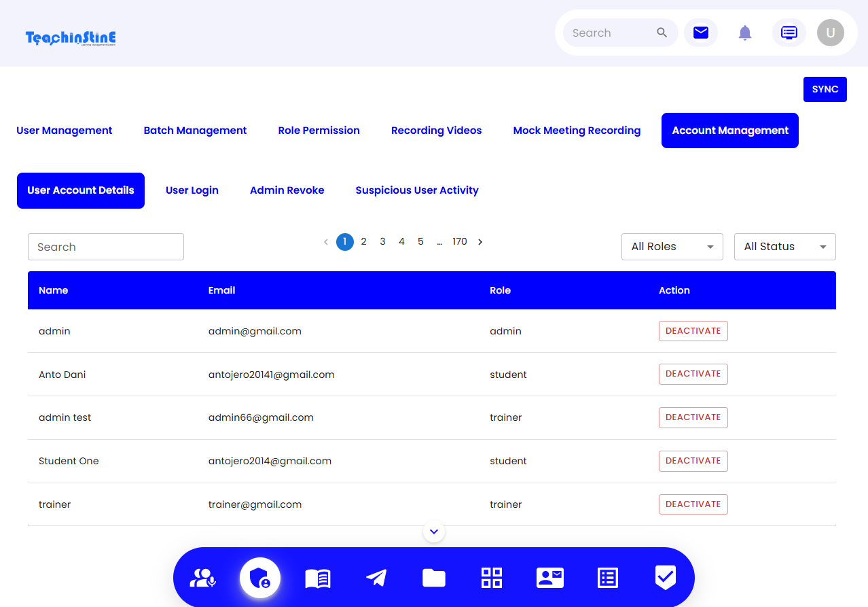Click the paper plane icon in dock
The width and height of the screenshot is (868, 607).
point(376,578)
